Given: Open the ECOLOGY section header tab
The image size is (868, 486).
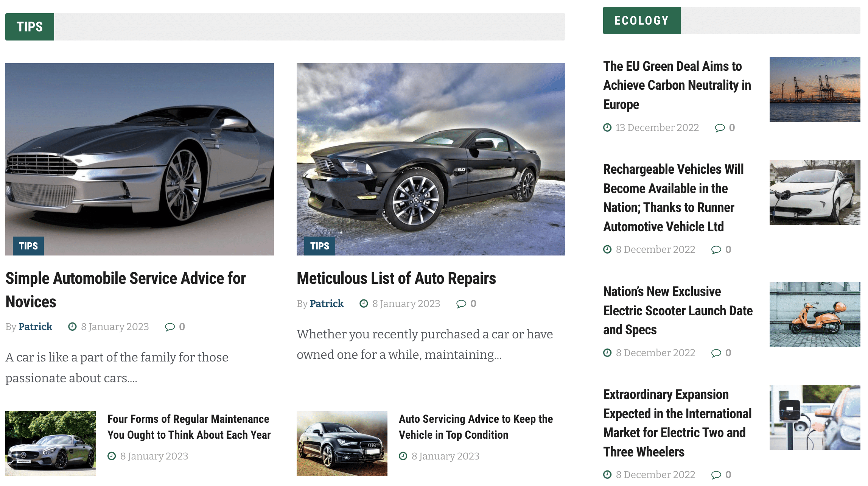Looking at the screenshot, I should coord(641,20).
